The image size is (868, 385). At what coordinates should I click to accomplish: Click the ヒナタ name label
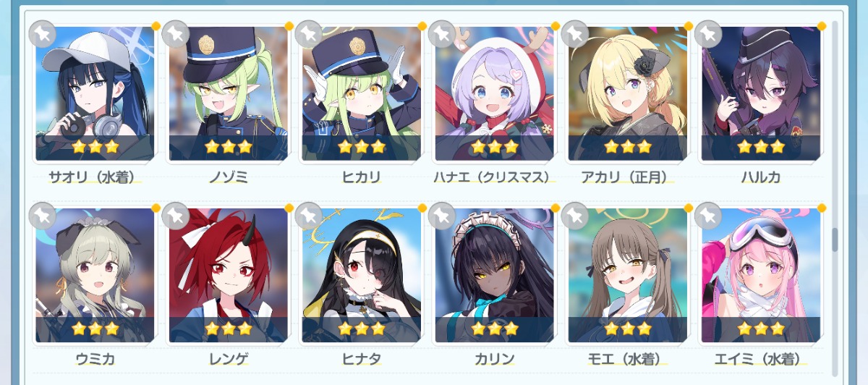(x=361, y=359)
